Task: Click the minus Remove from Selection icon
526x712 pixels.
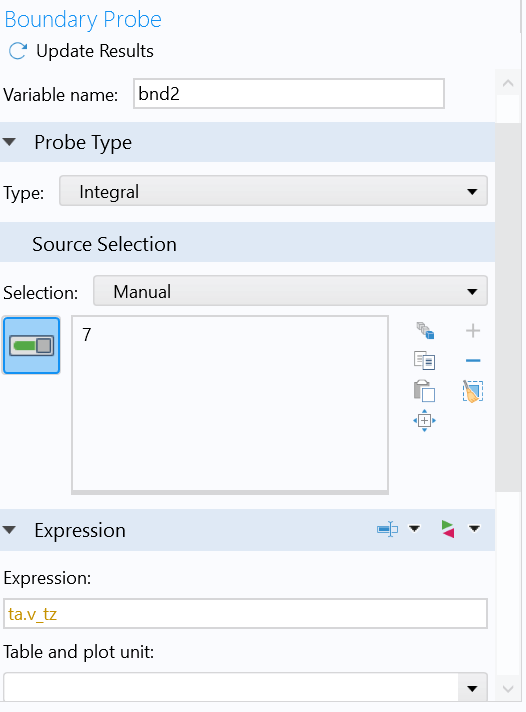Action: (473, 361)
